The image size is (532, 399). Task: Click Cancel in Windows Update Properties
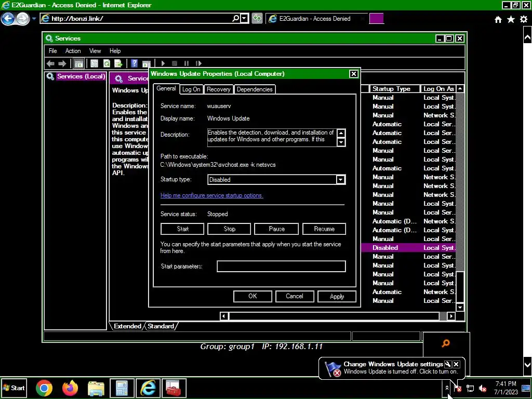(295, 296)
